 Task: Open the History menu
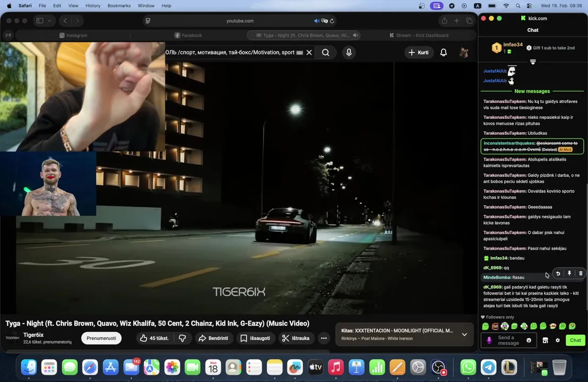point(93,6)
